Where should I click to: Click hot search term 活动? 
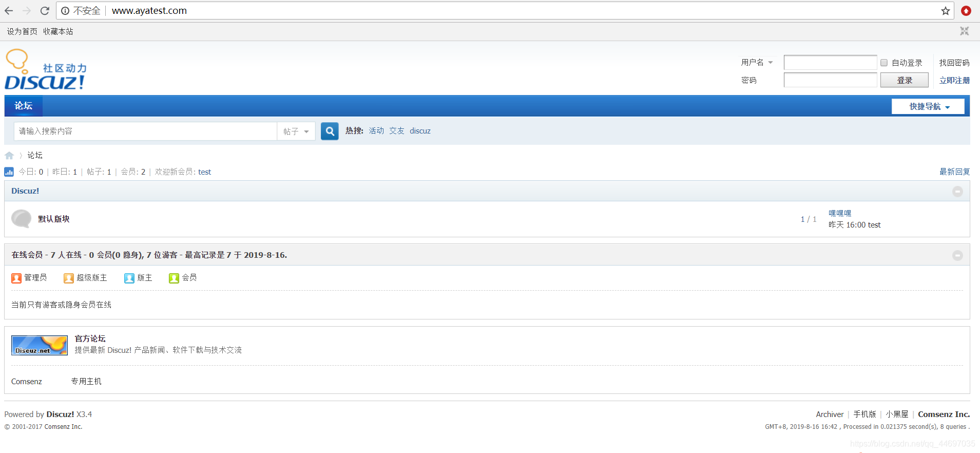tap(376, 131)
